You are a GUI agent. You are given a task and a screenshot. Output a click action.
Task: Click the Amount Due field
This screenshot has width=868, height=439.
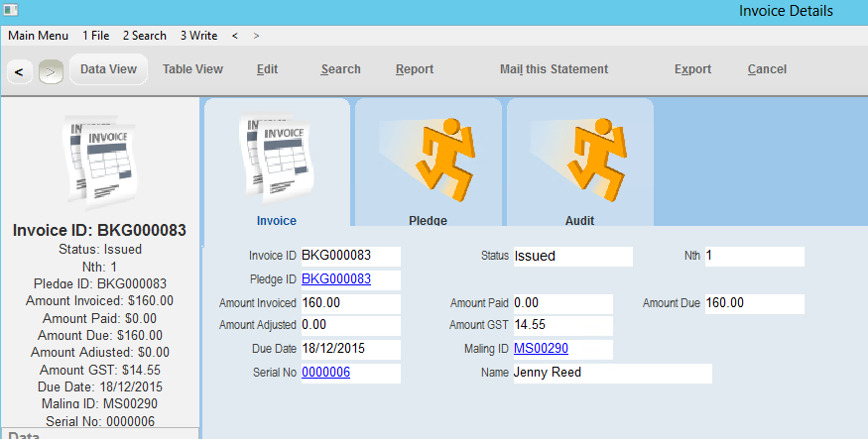[x=755, y=303]
